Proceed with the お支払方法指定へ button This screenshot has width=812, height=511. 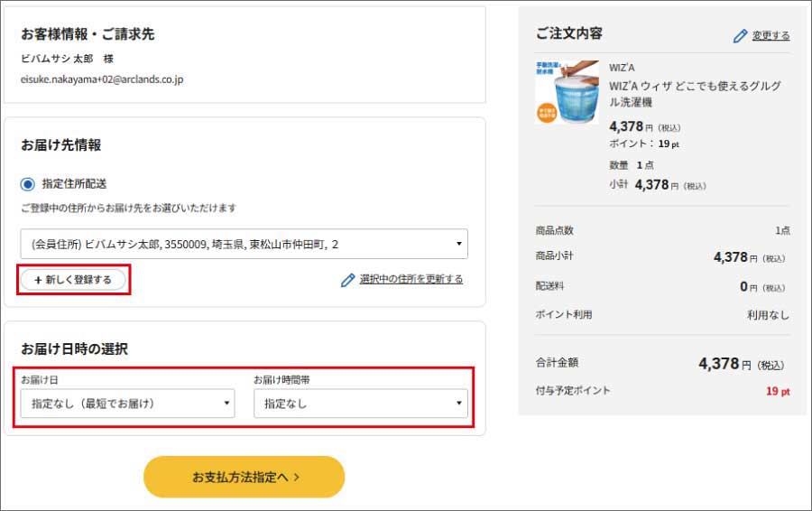pyautogui.click(x=244, y=477)
